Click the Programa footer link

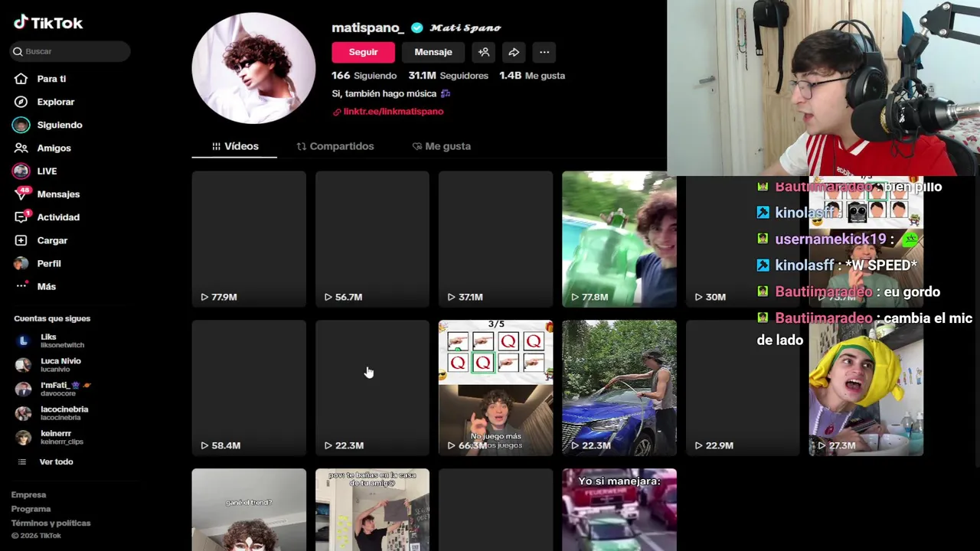(x=31, y=509)
